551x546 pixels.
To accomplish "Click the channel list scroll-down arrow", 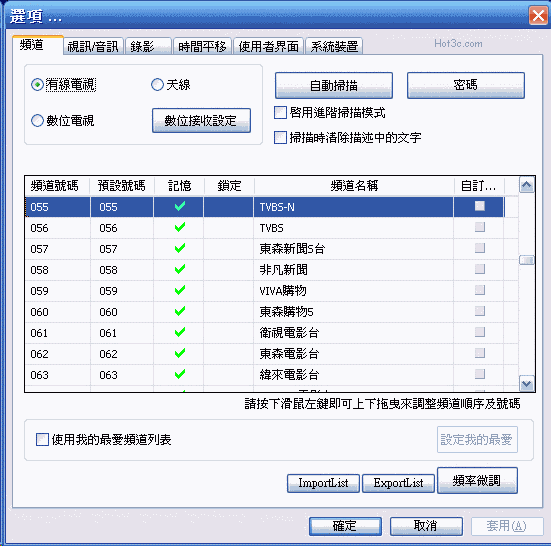I will (x=526, y=383).
